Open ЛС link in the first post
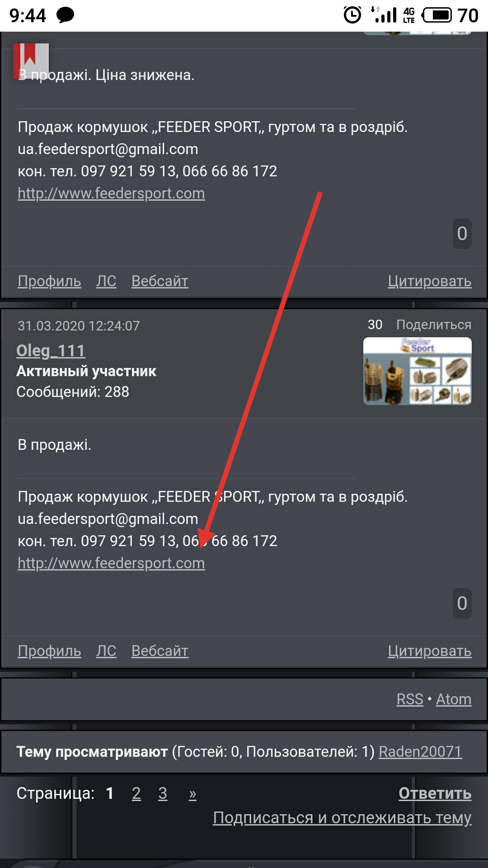Viewport: 488px width, 868px height. pos(106,281)
